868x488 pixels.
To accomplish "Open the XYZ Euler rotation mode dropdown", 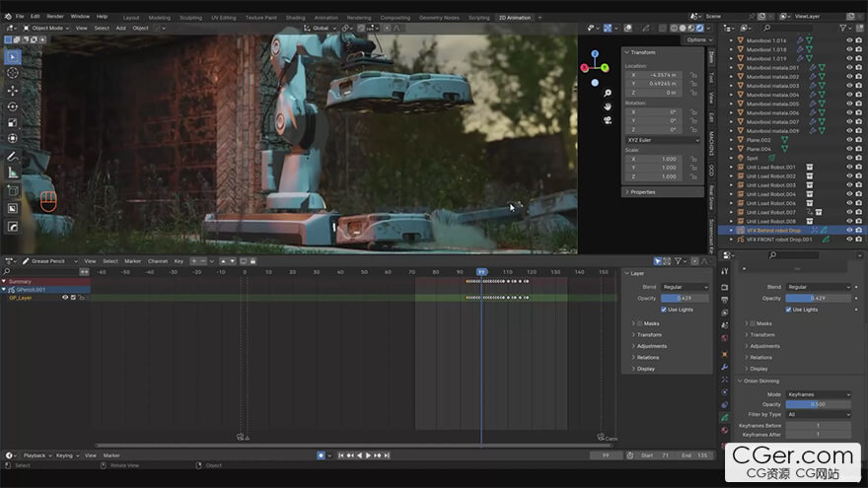I will 663,141.
